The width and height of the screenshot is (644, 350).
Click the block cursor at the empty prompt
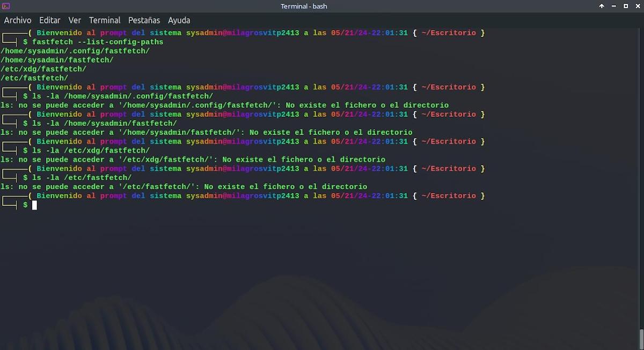tap(34, 205)
